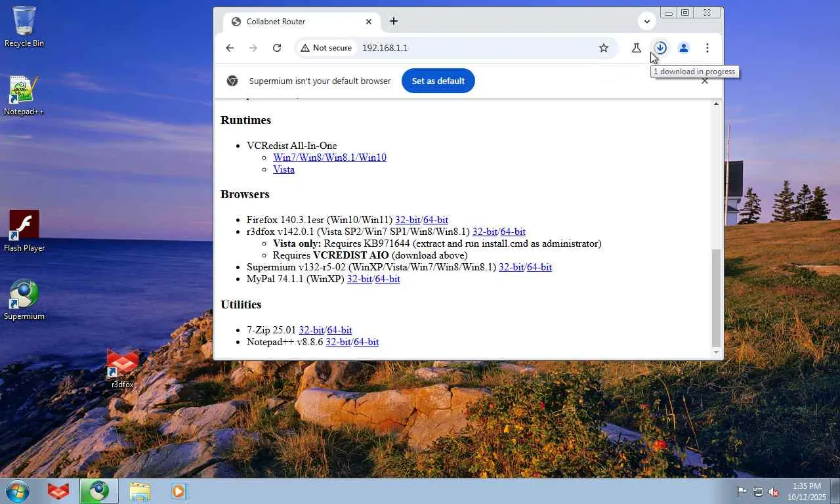Switch to Supermium in the taskbar
This screenshot has width=840, height=504.
(99, 491)
